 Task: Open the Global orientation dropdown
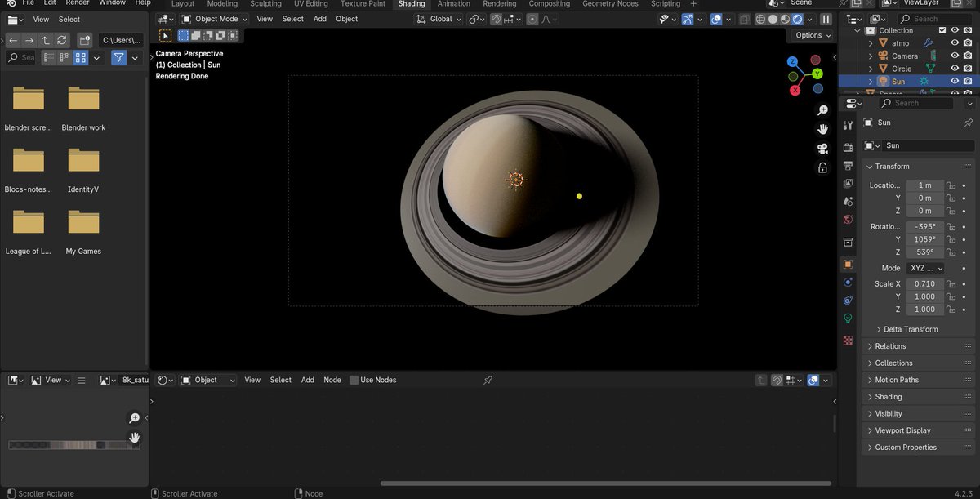[x=440, y=19]
